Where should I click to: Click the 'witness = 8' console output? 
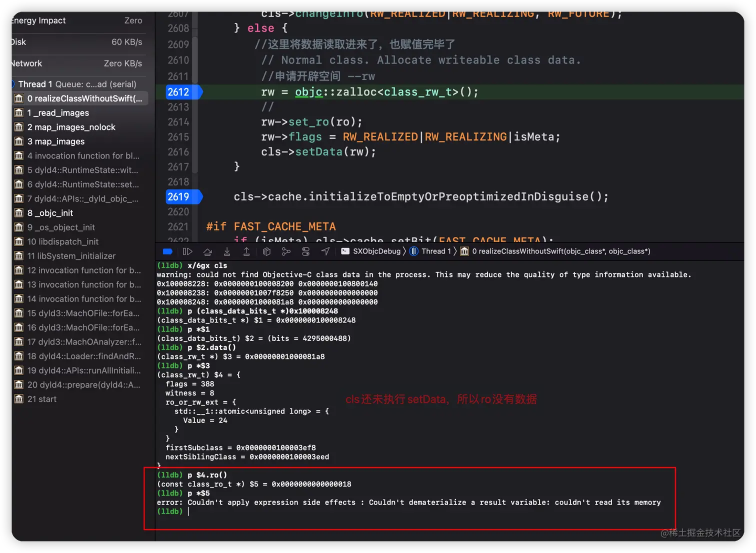pos(190,393)
